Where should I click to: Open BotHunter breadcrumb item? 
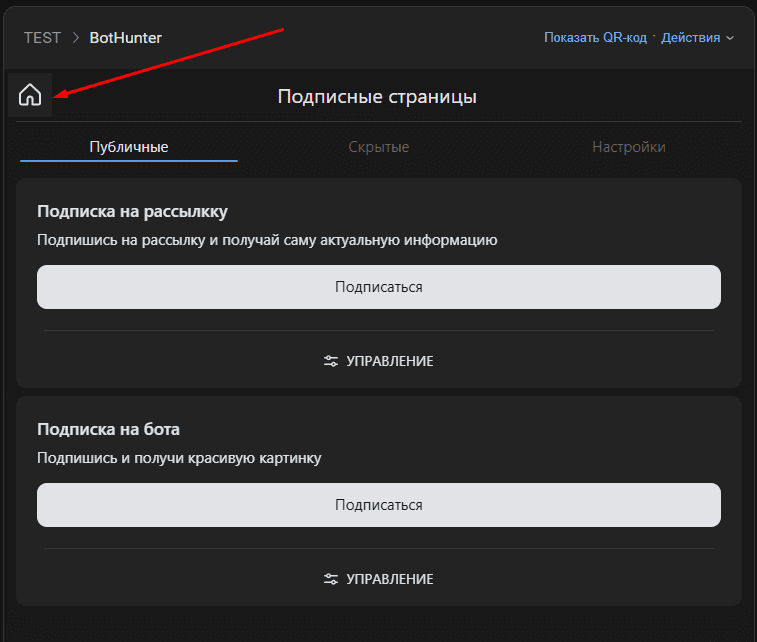[125, 38]
